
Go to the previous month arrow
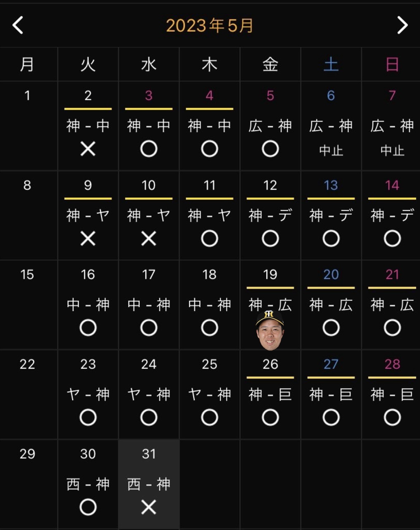point(18,25)
